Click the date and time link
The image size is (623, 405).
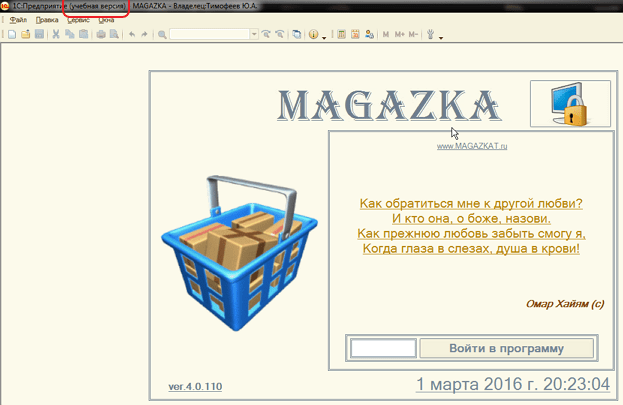pyautogui.click(x=513, y=384)
